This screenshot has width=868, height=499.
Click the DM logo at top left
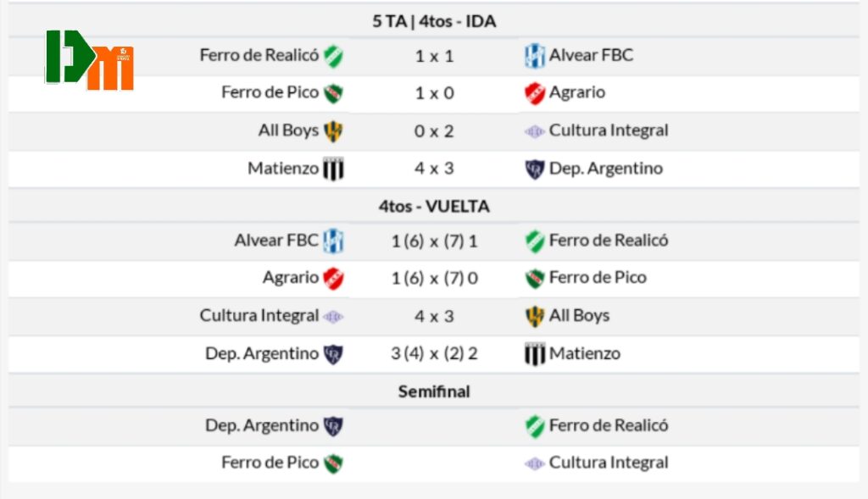[89, 60]
